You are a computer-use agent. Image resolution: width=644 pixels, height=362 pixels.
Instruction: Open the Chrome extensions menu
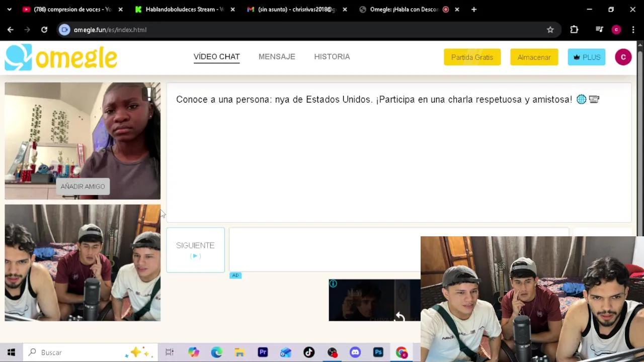(574, 30)
